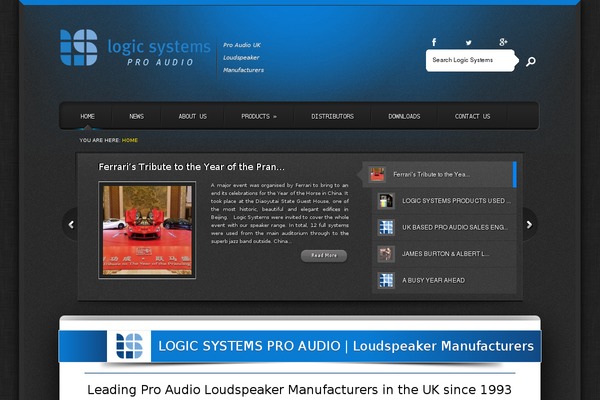
Task: Click the Manufacturers tagline text
Action: 243,70
